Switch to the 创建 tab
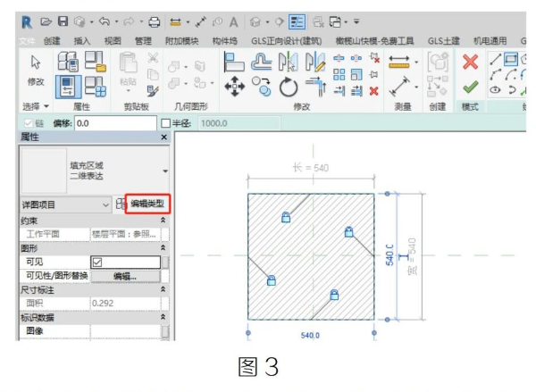The width and height of the screenshot is (536, 392). (x=52, y=41)
